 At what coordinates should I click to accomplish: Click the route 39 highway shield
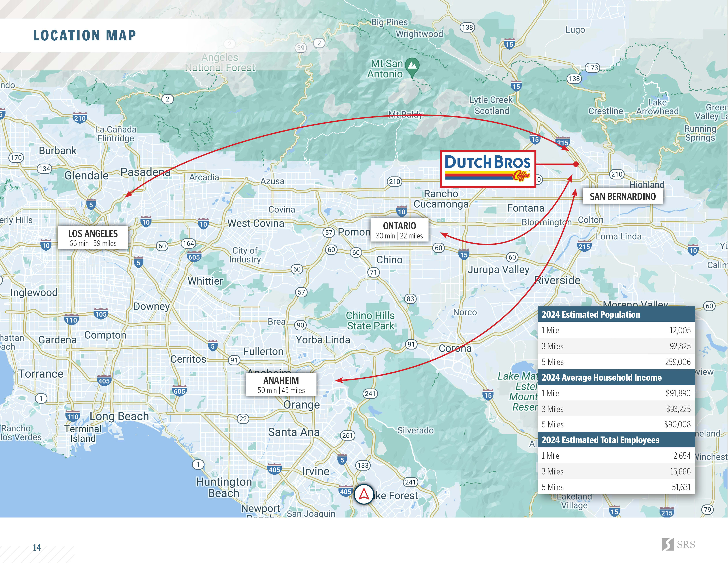click(x=301, y=48)
